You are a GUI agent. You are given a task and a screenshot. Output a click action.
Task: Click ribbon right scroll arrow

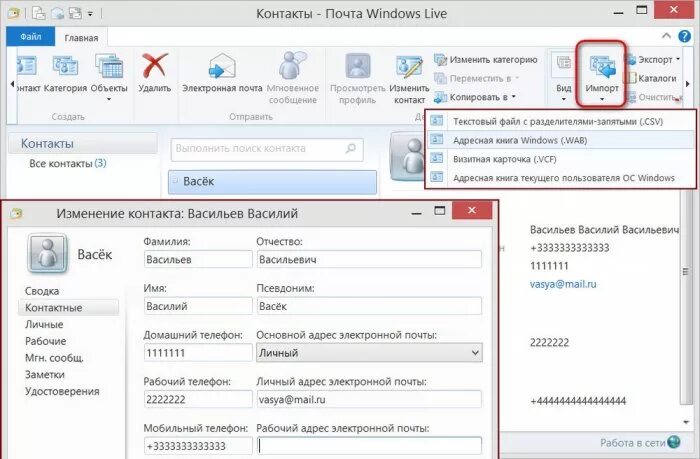[688, 84]
